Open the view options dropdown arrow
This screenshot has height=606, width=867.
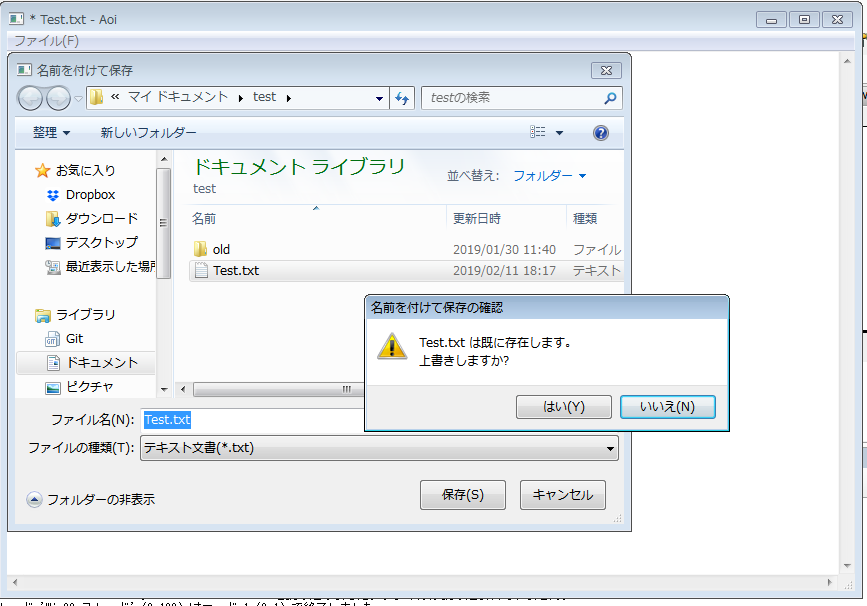click(x=560, y=133)
